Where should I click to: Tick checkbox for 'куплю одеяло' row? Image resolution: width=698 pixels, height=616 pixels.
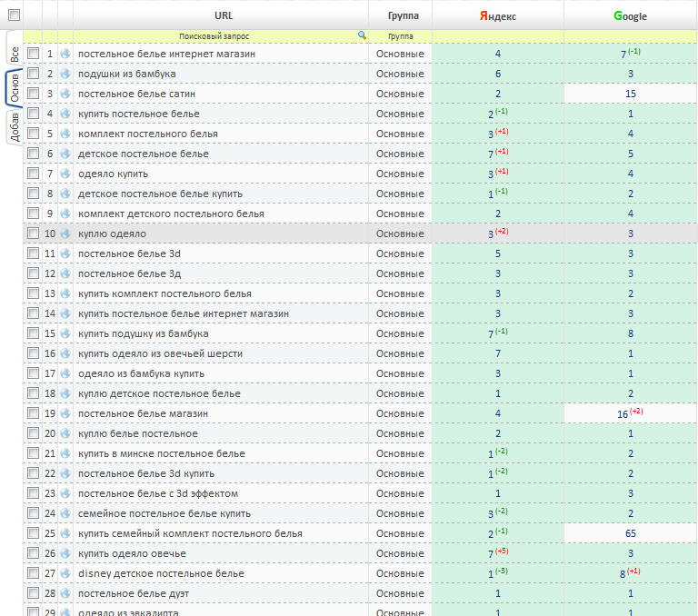(x=33, y=233)
